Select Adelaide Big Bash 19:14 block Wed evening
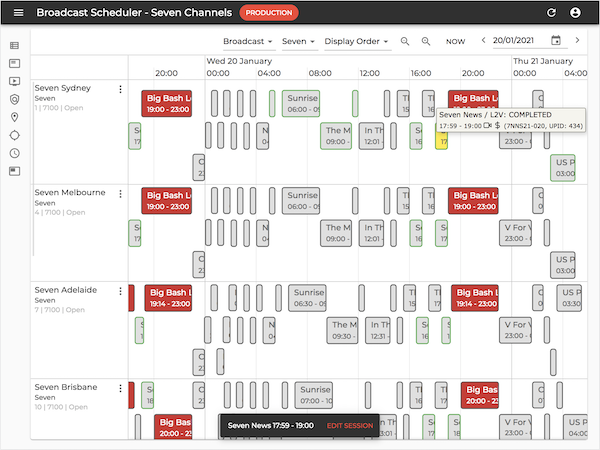 [475, 298]
